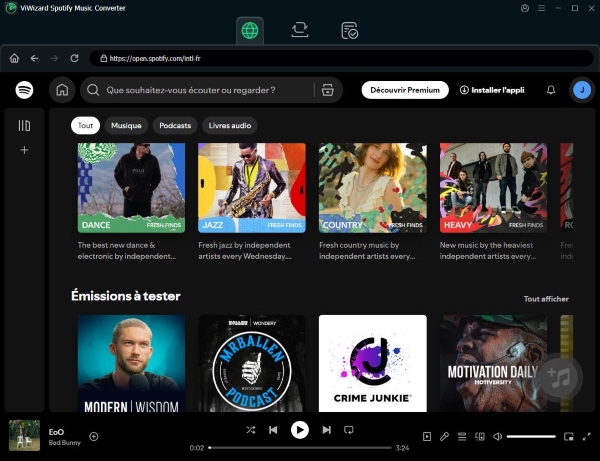Open the ViWizard web browser tab

coord(250,31)
